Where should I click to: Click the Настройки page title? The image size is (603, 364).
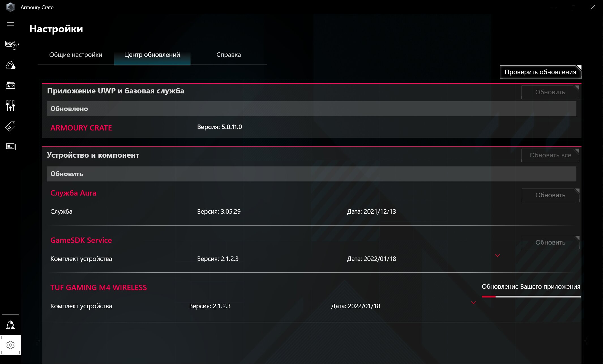pyautogui.click(x=56, y=29)
